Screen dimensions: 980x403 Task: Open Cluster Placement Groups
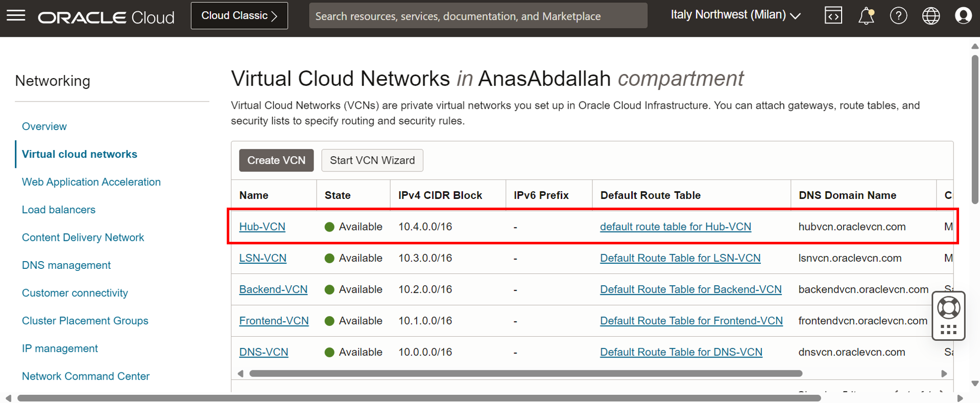click(85, 321)
